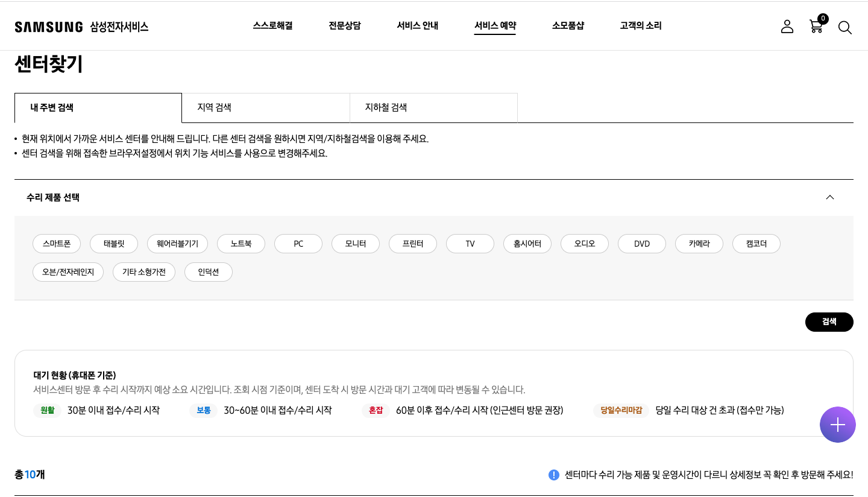
Task: Switch to the 지역 검색 tab
Action: point(213,107)
